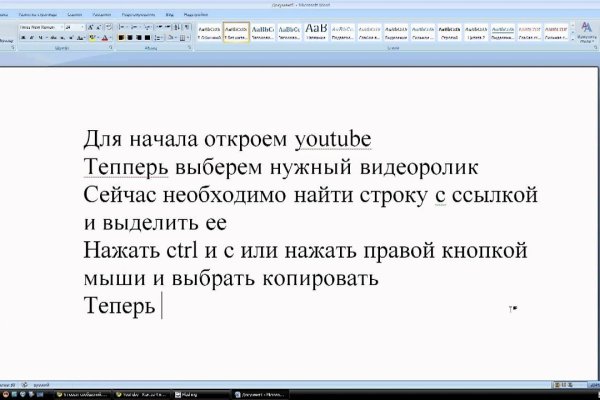Toggle italic formatting in the Font group
This screenshot has width=600, height=400.
[x=30, y=37]
